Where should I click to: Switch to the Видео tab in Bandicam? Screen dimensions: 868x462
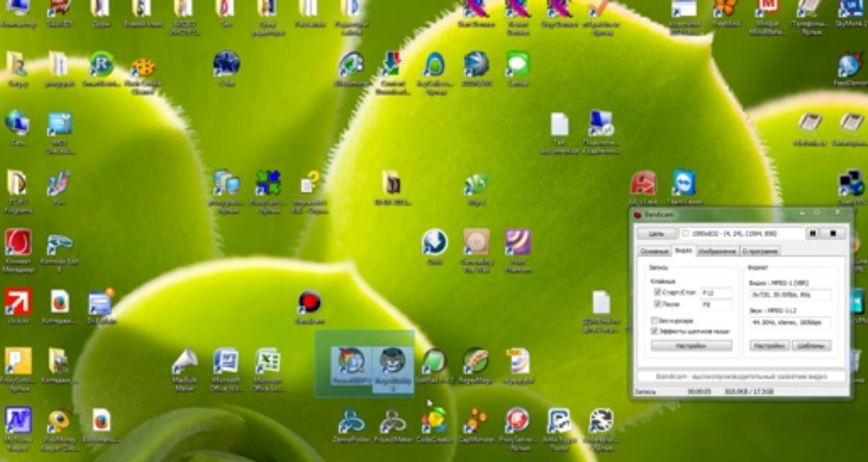pyautogui.click(x=683, y=250)
